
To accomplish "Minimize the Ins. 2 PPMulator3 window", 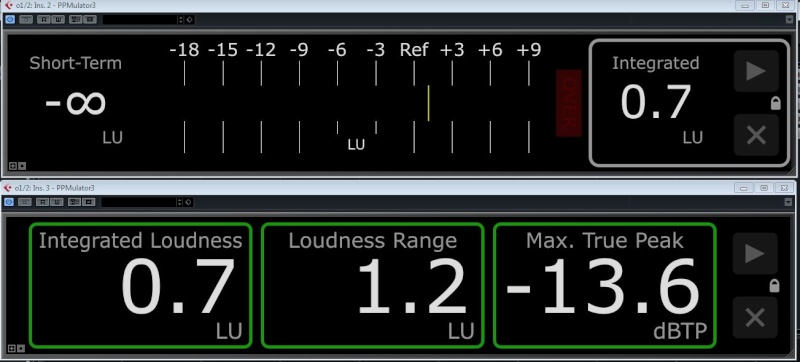I will click(746, 5).
